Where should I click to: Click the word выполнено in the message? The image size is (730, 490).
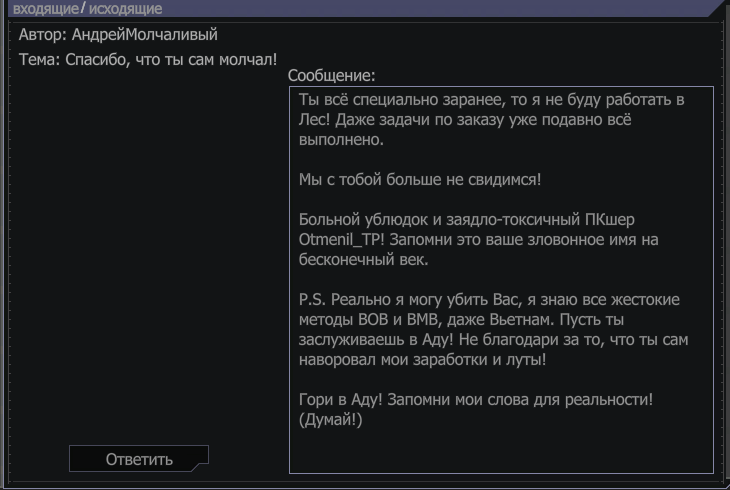pos(338,140)
